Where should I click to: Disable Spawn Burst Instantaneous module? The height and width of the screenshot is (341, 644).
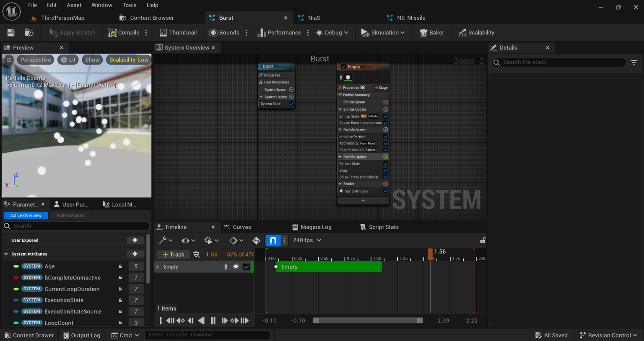click(386, 123)
